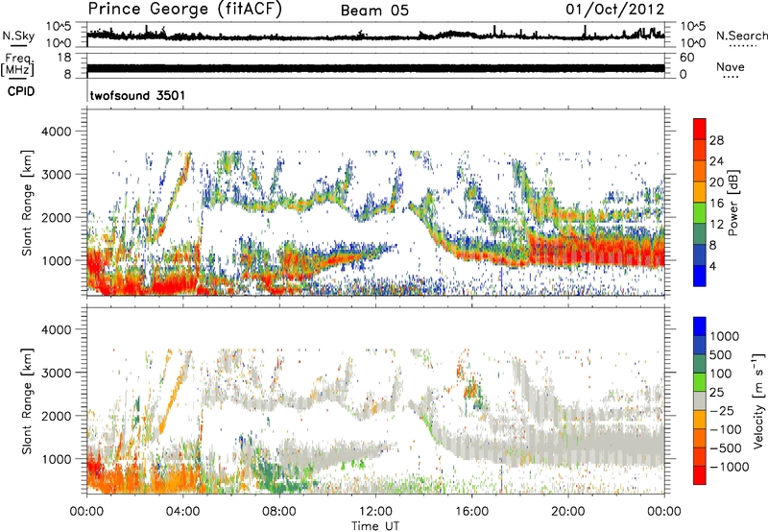Image resolution: width=768 pixels, height=532 pixels.
Task: Click the '60' Nave axis tick
Action: 686,58
